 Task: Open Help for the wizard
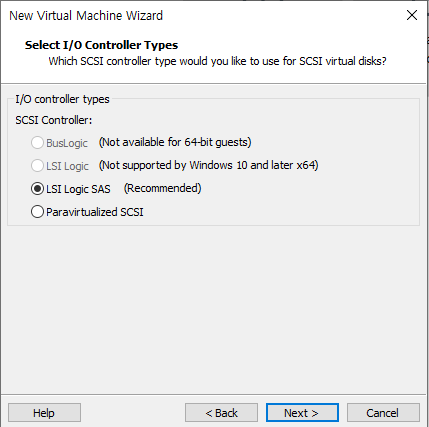(x=44, y=413)
